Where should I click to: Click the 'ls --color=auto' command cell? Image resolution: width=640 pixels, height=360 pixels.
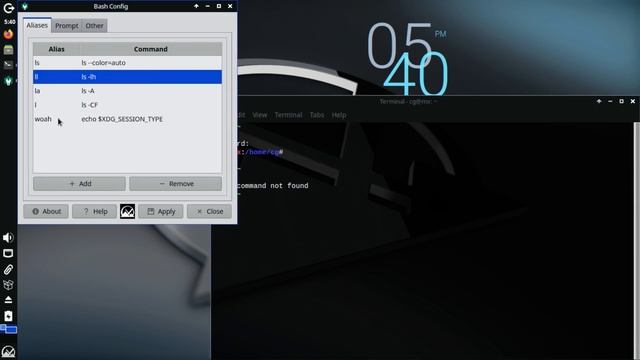(151, 63)
